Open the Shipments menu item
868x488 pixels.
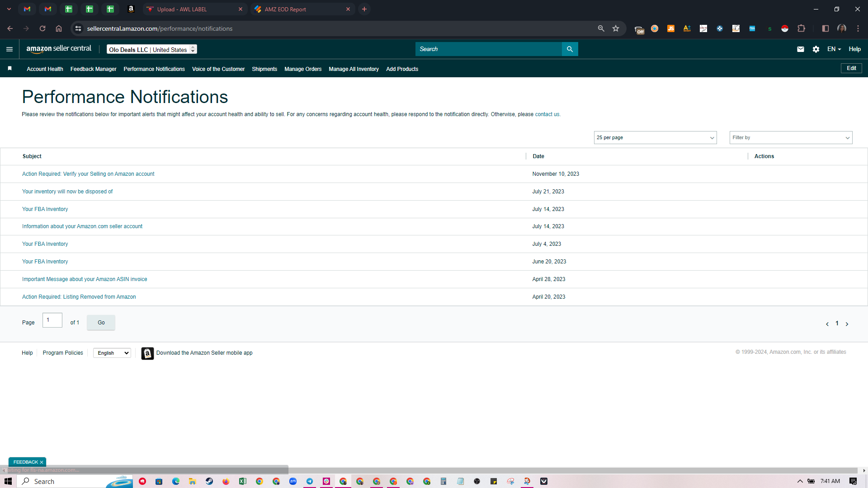[264, 69]
